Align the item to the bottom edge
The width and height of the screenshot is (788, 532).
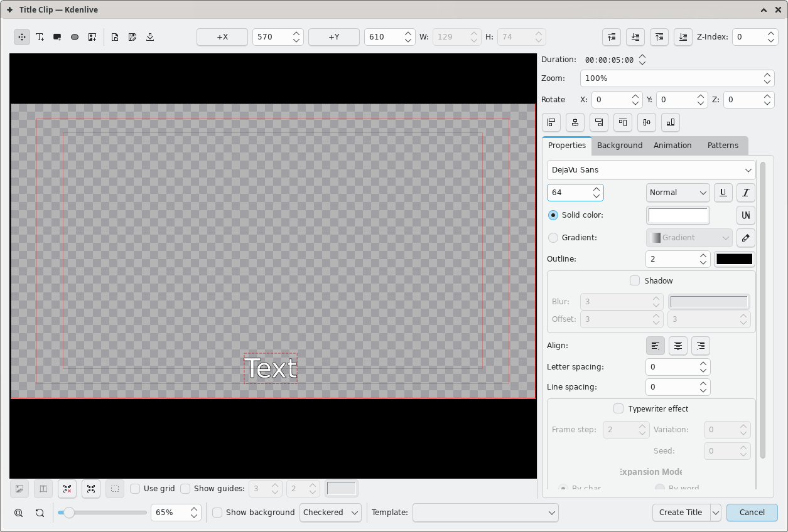(671, 122)
